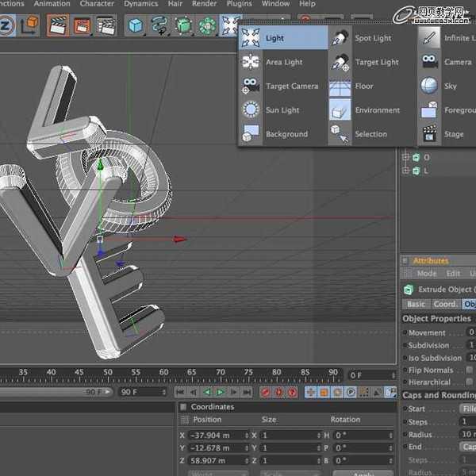Viewport: 476px width, 476px height.
Task: Toggle the Flip Normals checkbox
Action: [x=470, y=370]
